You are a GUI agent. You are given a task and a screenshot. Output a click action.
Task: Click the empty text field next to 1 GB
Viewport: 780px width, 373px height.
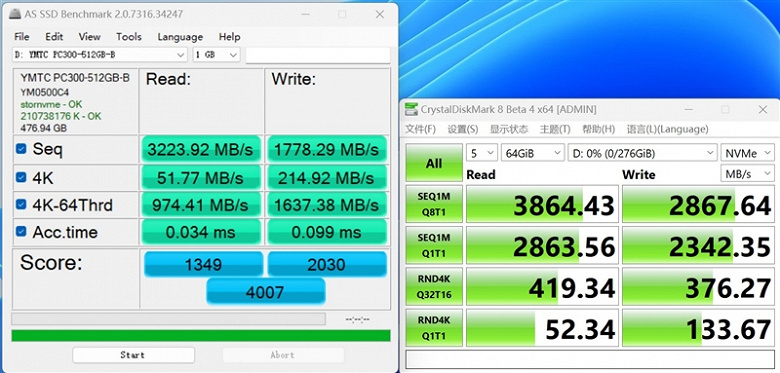pos(318,55)
